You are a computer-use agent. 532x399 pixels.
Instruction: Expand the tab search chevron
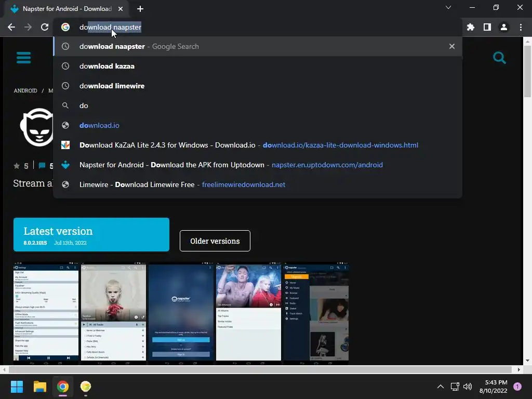tap(448, 7)
